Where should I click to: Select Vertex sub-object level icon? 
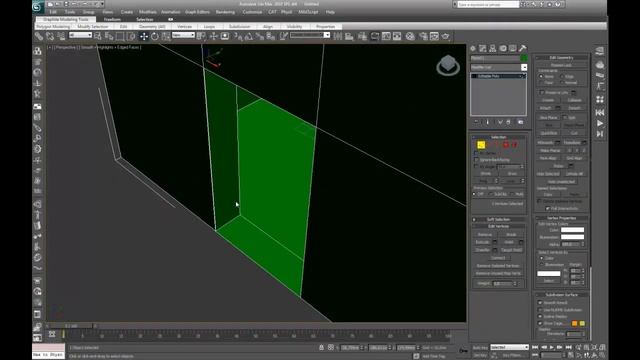point(481,144)
